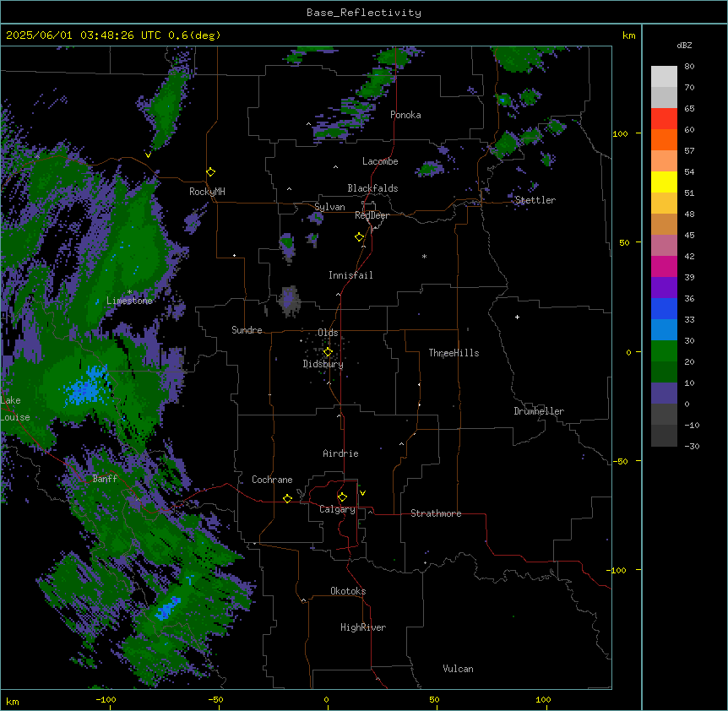Click the white plus marker north of Drumheller
This screenshot has width=728, height=711.
pyautogui.click(x=517, y=317)
